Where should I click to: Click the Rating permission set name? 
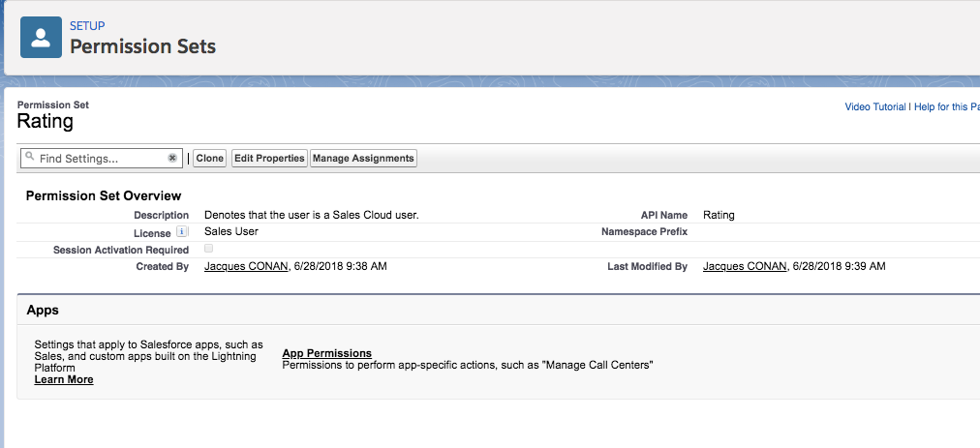[45, 122]
